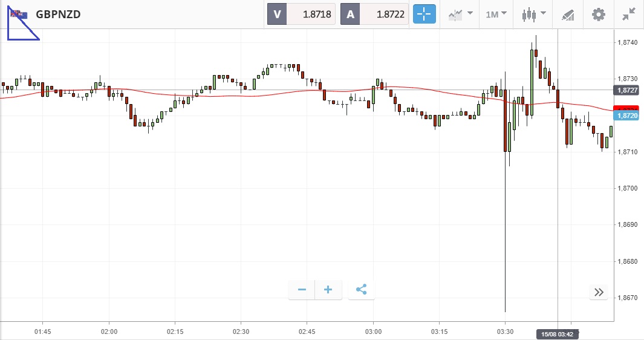This screenshot has width=644, height=340.
Task: Open chart settings gear
Action: (598, 14)
